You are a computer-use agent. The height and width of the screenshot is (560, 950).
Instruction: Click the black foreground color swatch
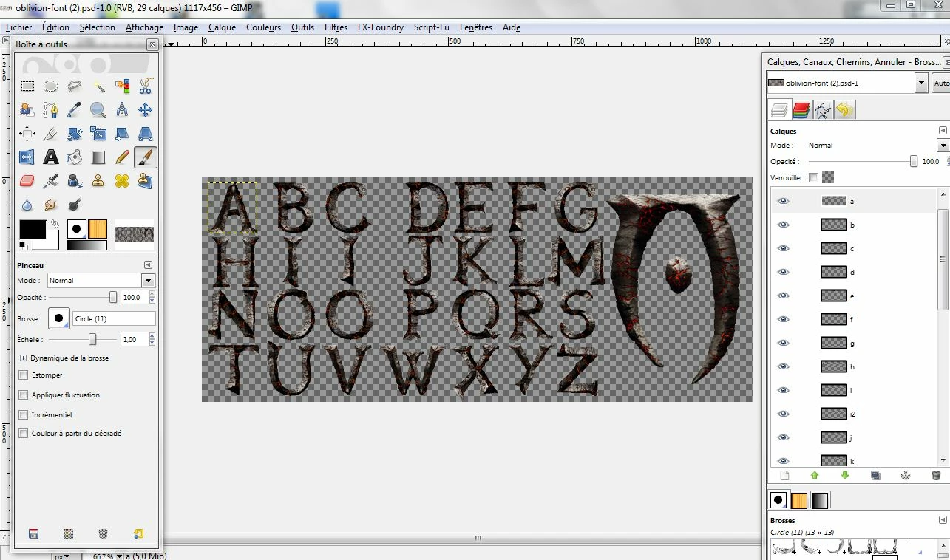32,229
